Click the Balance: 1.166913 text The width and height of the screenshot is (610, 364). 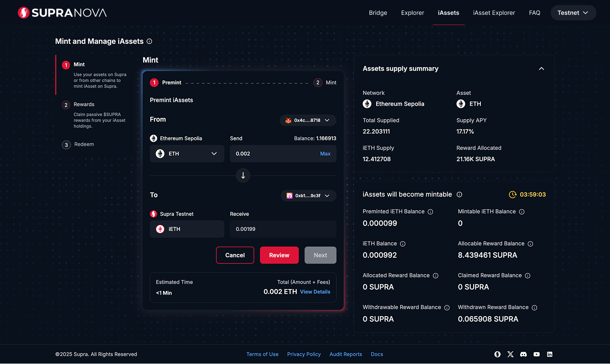(x=315, y=138)
